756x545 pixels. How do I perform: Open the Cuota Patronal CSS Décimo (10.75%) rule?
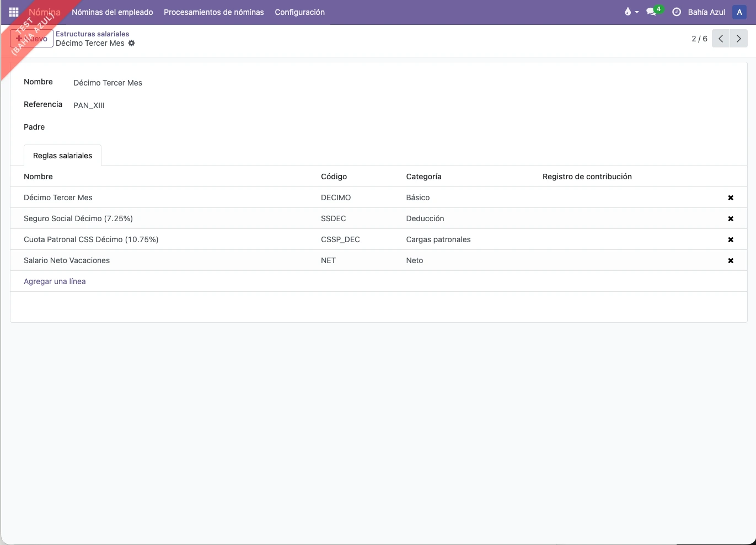click(x=91, y=239)
